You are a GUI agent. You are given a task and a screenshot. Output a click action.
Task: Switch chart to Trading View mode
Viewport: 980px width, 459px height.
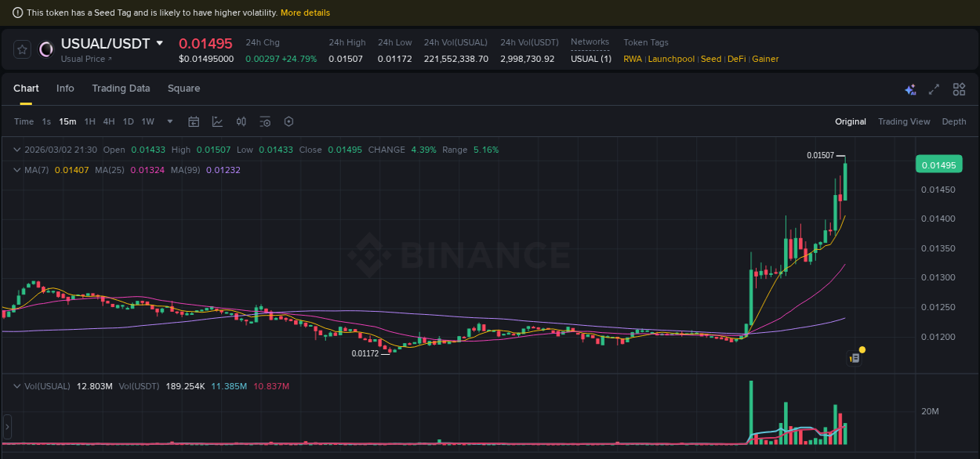(x=904, y=121)
